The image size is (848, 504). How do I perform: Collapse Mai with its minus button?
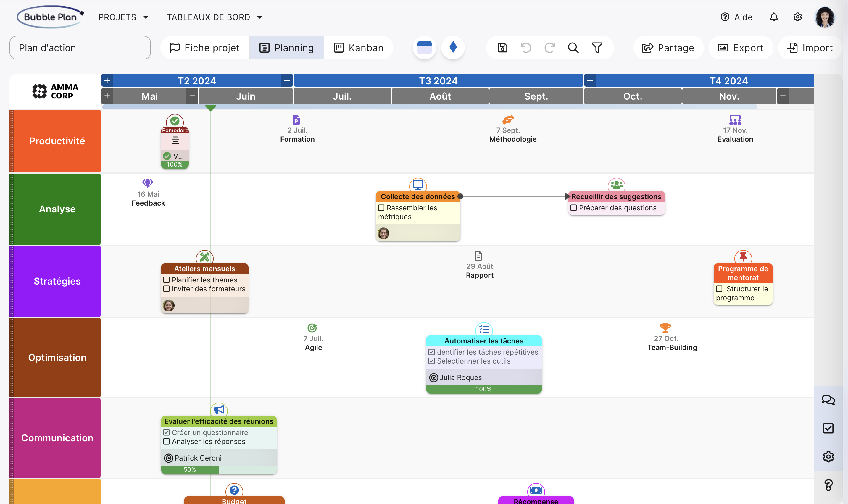192,96
